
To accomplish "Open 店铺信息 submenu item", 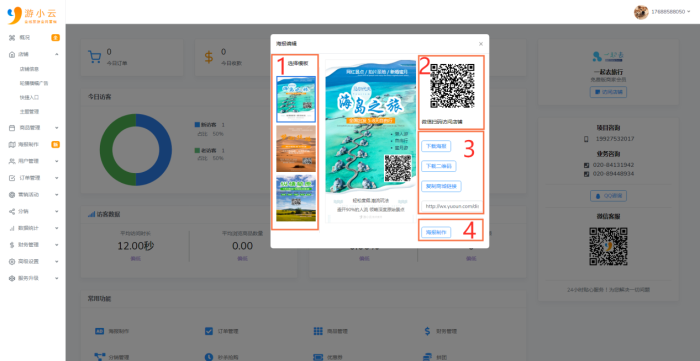I will 29,69.
